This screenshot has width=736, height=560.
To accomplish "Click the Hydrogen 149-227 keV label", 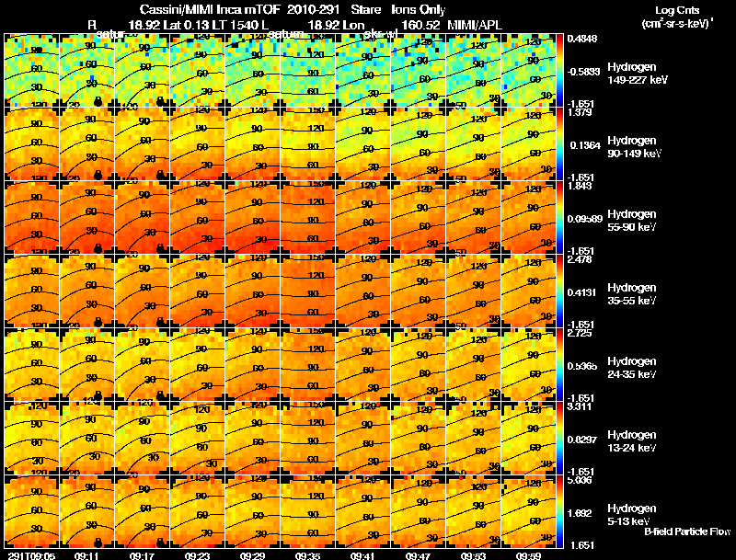I will point(638,74).
